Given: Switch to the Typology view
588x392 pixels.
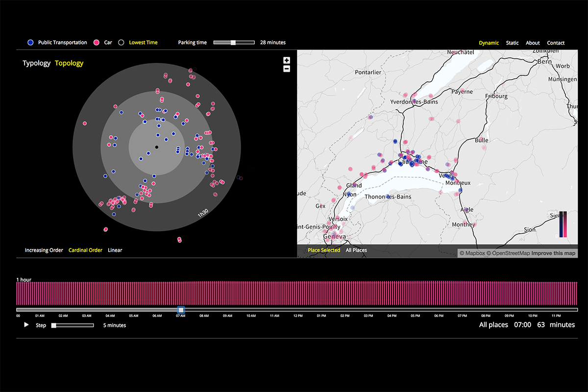Looking at the screenshot, I should pyautogui.click(x=36, y=63).
